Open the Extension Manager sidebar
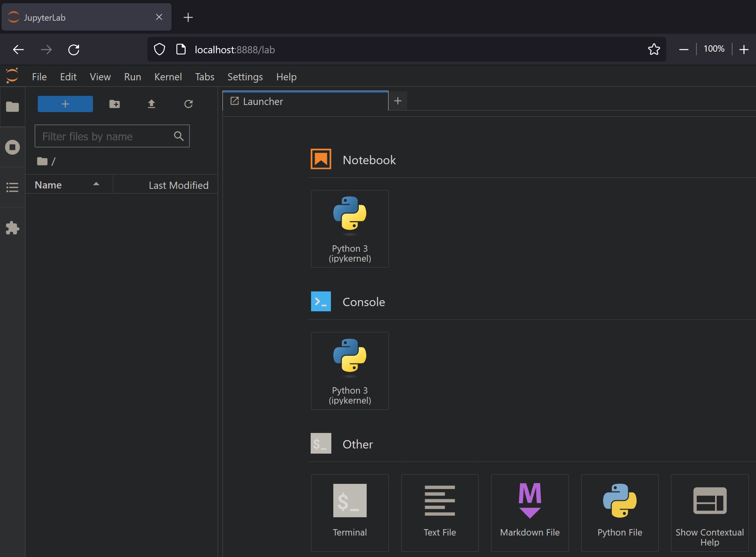 [x=12, y=228]
